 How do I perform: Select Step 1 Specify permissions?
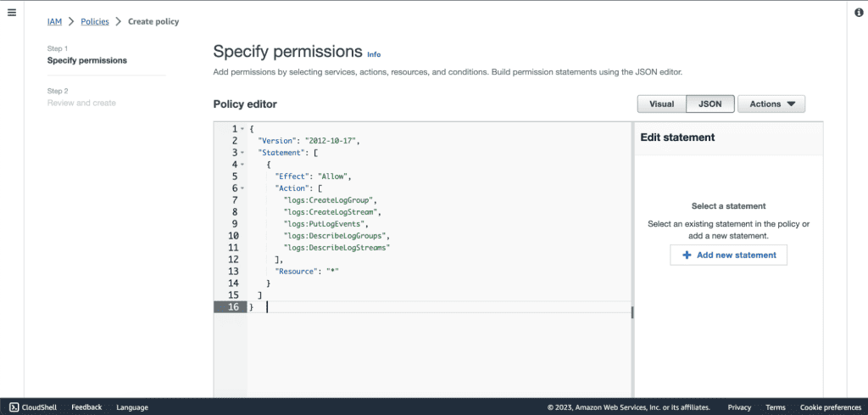pyautogui.click(x=87, y=60)
